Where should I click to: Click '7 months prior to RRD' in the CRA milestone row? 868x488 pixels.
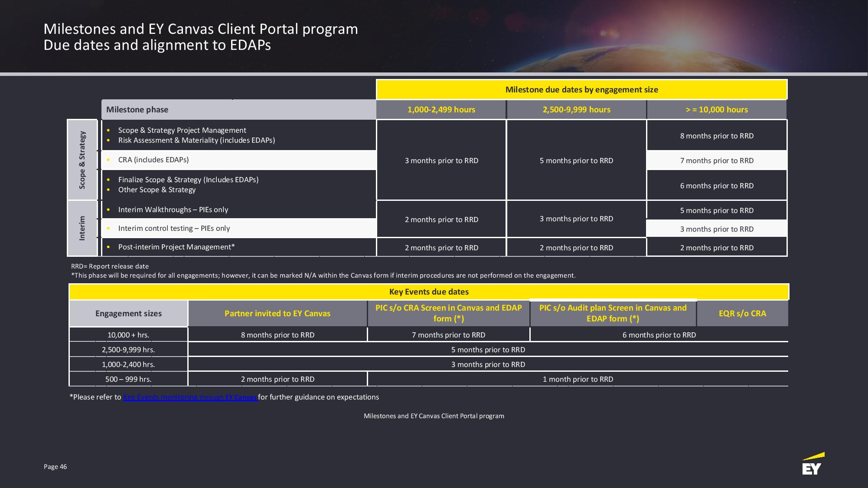pos(717,160)
